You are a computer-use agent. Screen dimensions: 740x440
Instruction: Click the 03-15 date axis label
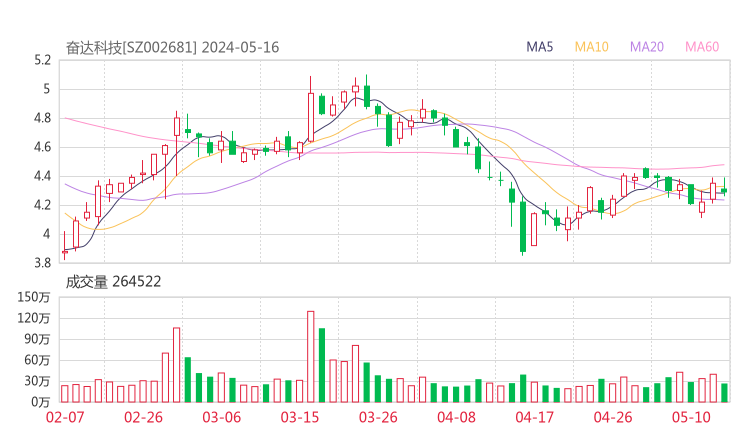click(300, 417)
